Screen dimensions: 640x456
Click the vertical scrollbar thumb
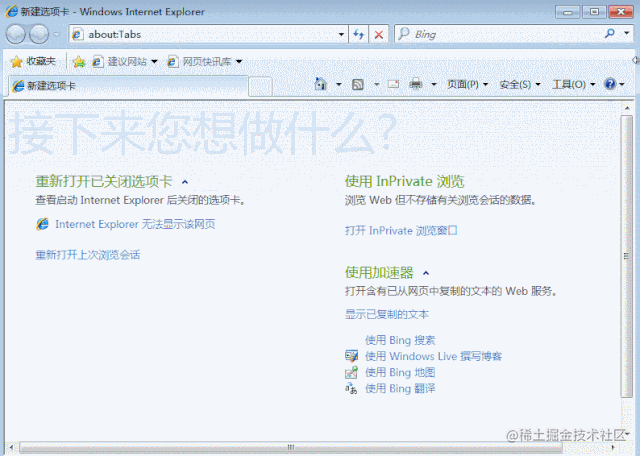[x=626, y=256]
